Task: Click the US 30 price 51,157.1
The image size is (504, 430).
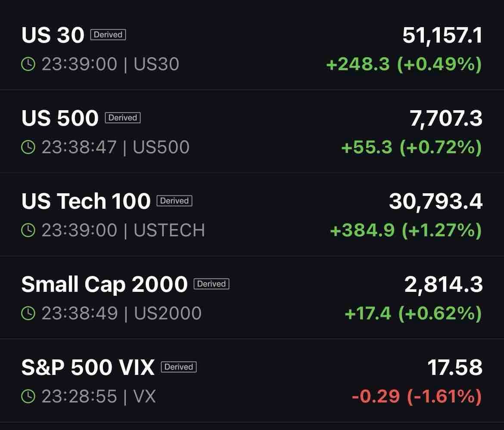Action: pyautogui.click(x=442, y=35)
